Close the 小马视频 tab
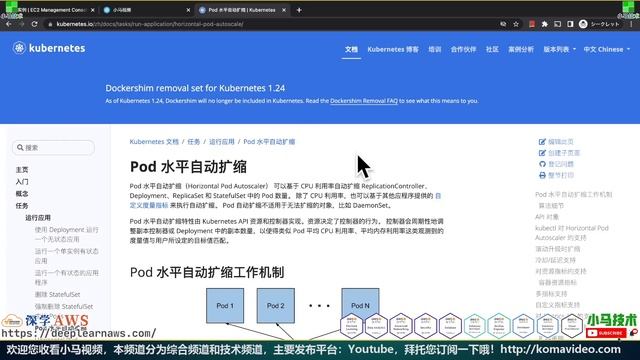Screen dimensions: 640x360 tap(188, 10)
